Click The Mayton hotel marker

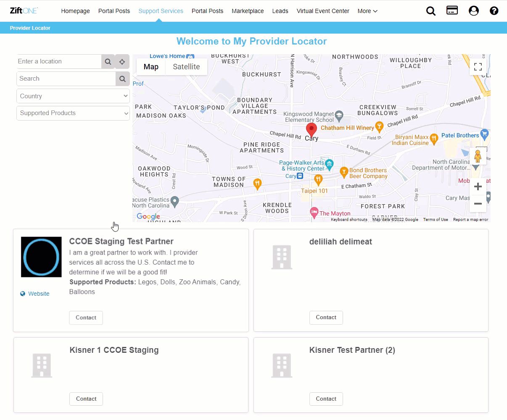314,212
